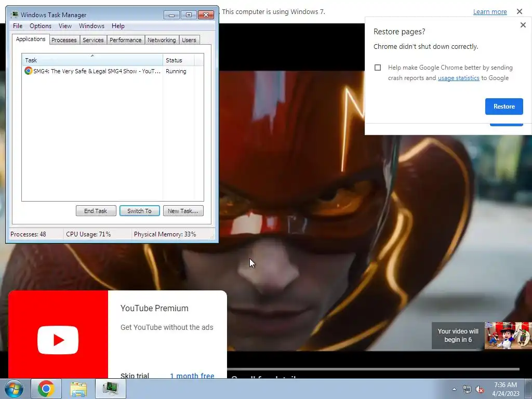This screenshot has width=532, height=399.
Task: Switch to the Users tab
Action: click(189, 40)
